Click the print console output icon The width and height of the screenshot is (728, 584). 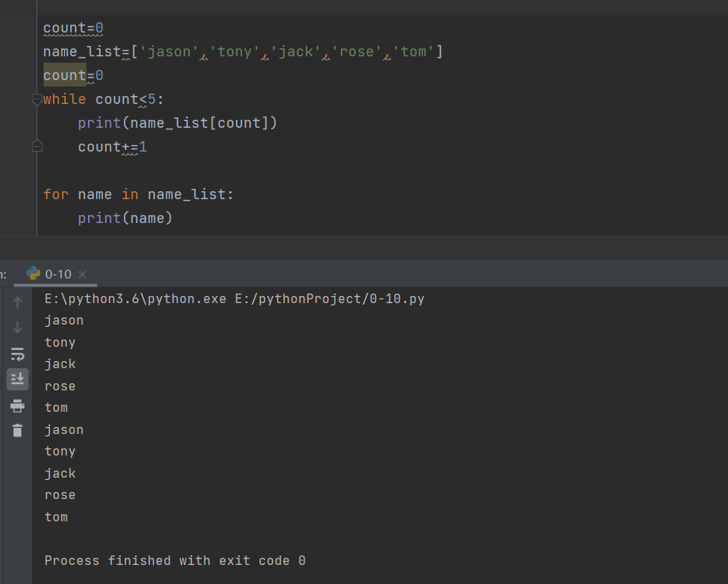17,405
